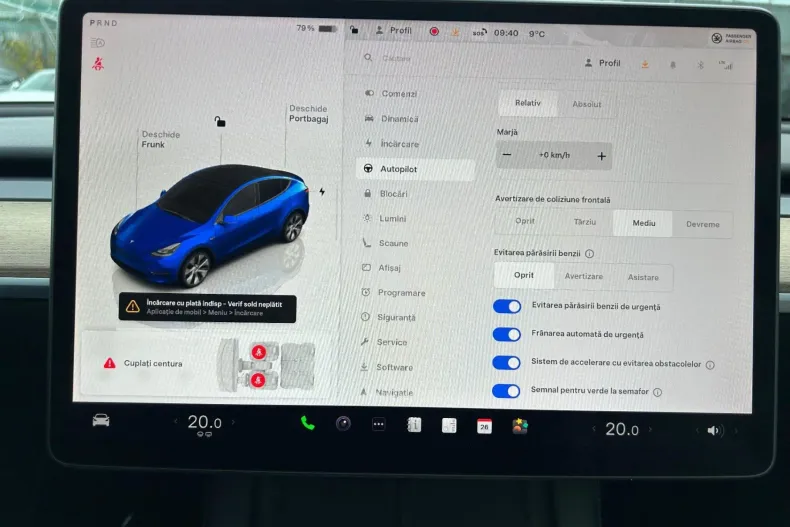Image resolution: width=790 pixels, height=527 pixels.
Task: Turn collision warning Oprit
Action: click(x=525, y=221)
